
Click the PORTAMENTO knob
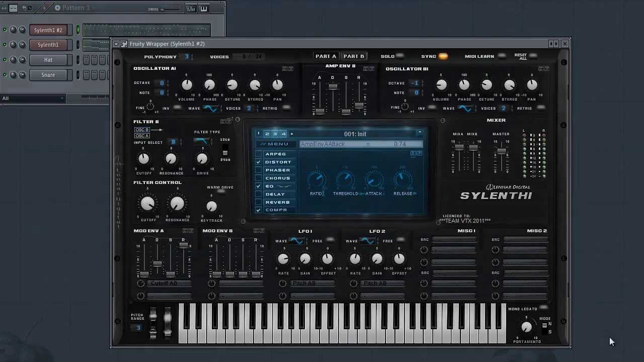point(526,327)
